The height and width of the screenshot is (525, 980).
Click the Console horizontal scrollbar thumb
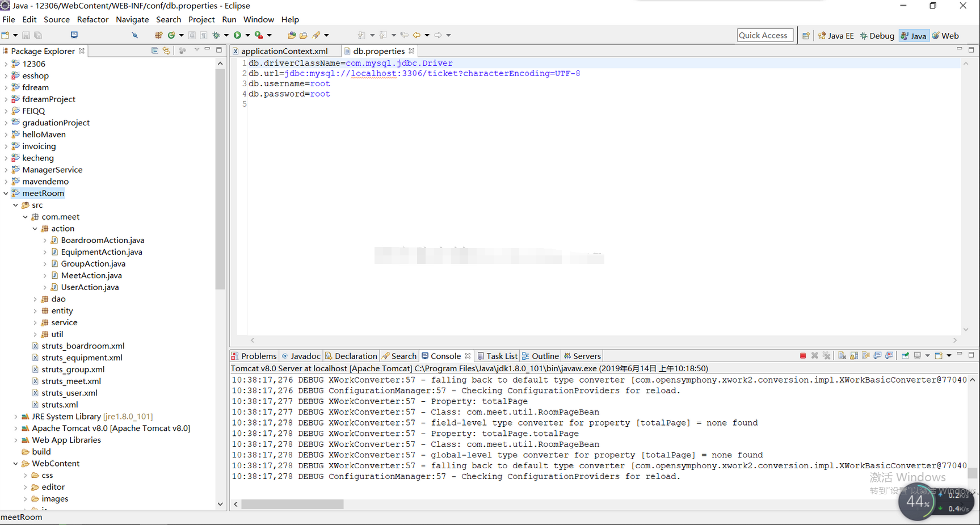pos(292,504)
